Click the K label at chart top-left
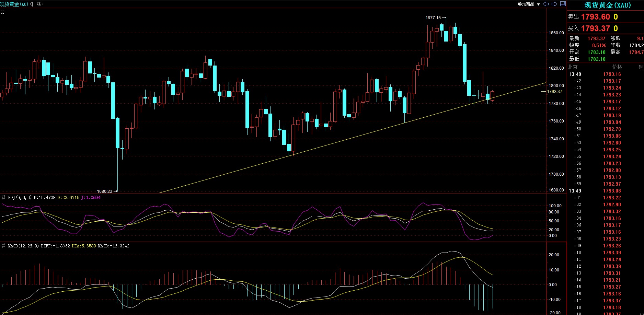644x315 pixels. tap(2, 12)
